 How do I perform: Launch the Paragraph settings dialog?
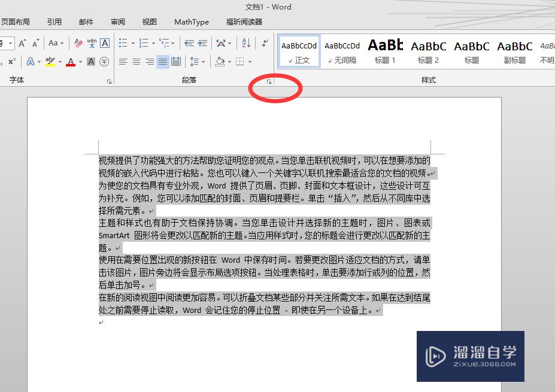(269, 81)
